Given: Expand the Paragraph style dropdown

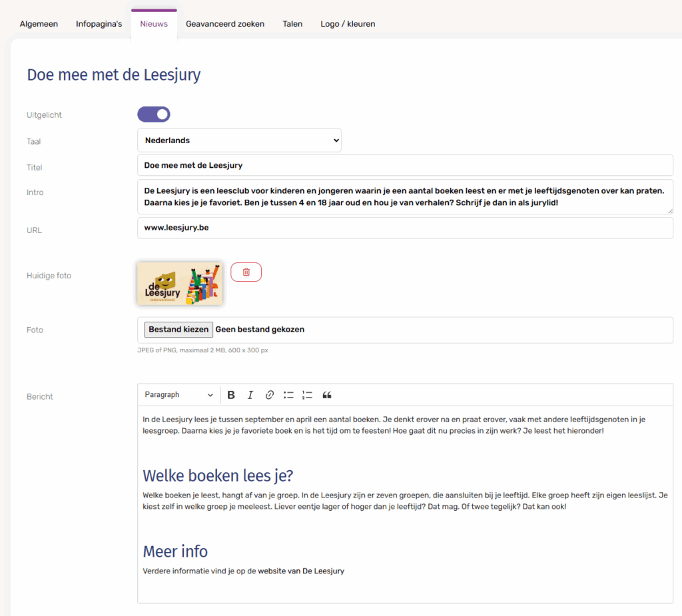Looking at the screenshot, I should coord(178,395).
